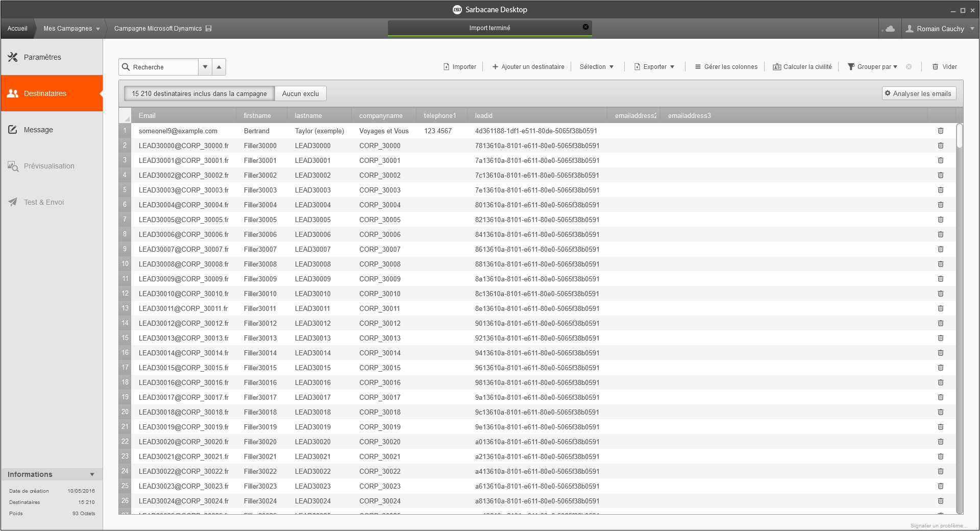Viewport: 980px width, 531px height.
Task: Sort by lastname column header
Action: click(x=320, y=115)
